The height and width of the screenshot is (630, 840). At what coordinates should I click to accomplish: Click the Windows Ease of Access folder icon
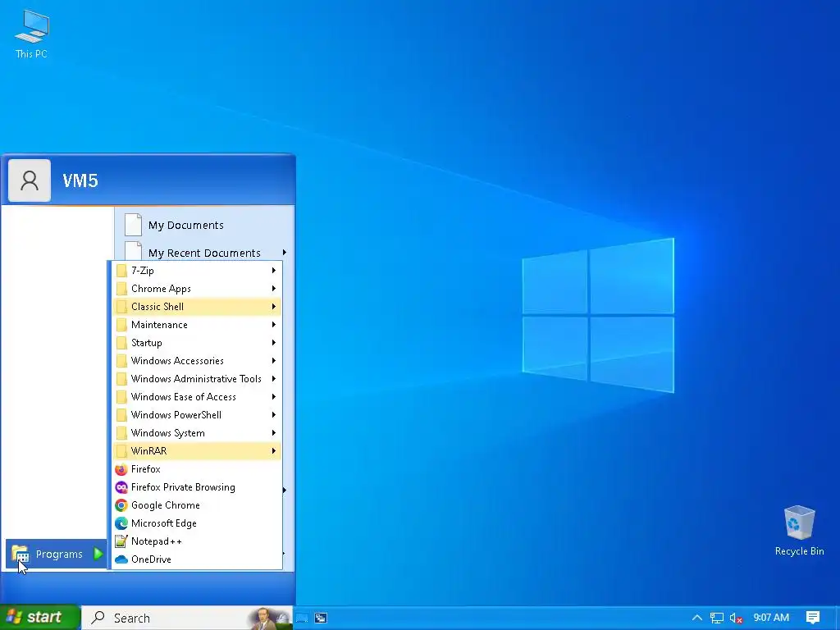point(121,397)
